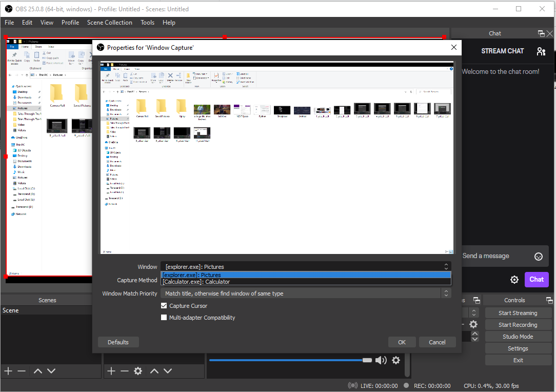Open chat settings gear icon
This screenshot has width=556, height=392.
tap(514, 280)
